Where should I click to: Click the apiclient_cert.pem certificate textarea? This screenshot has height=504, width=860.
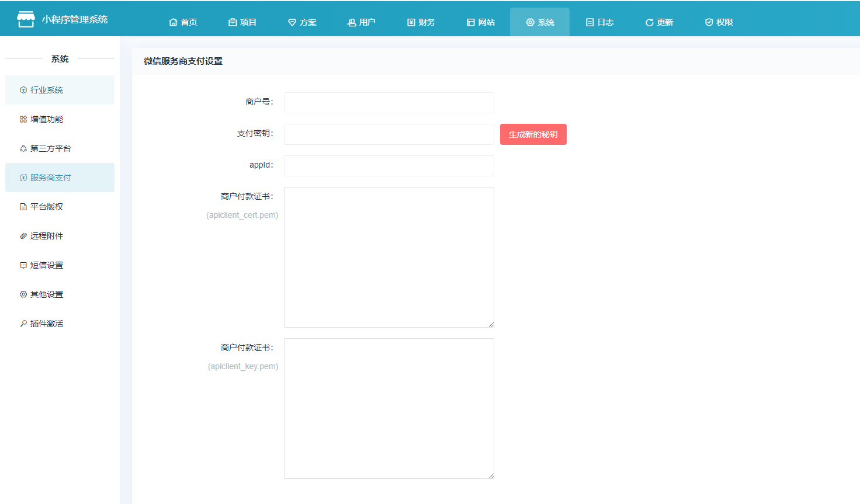click(389, 257)
